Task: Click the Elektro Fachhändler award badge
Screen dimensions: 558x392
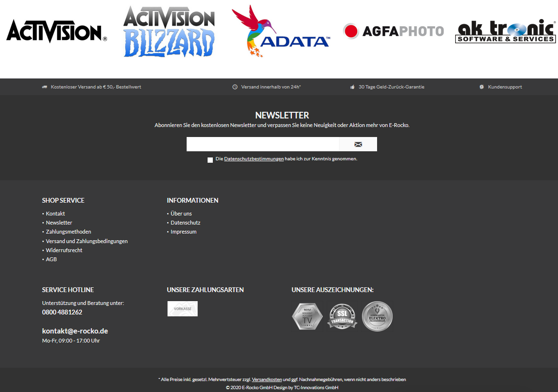Action: tap(377, 316)
